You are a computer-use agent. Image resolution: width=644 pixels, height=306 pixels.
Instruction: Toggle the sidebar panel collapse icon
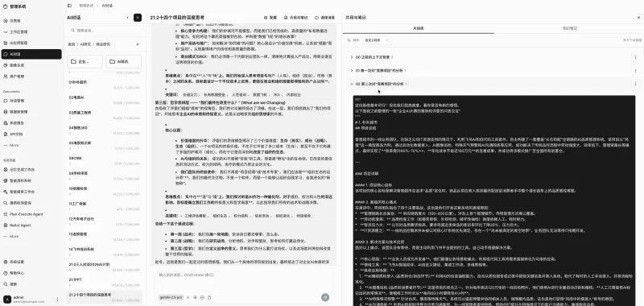click(x=69, y=6)
